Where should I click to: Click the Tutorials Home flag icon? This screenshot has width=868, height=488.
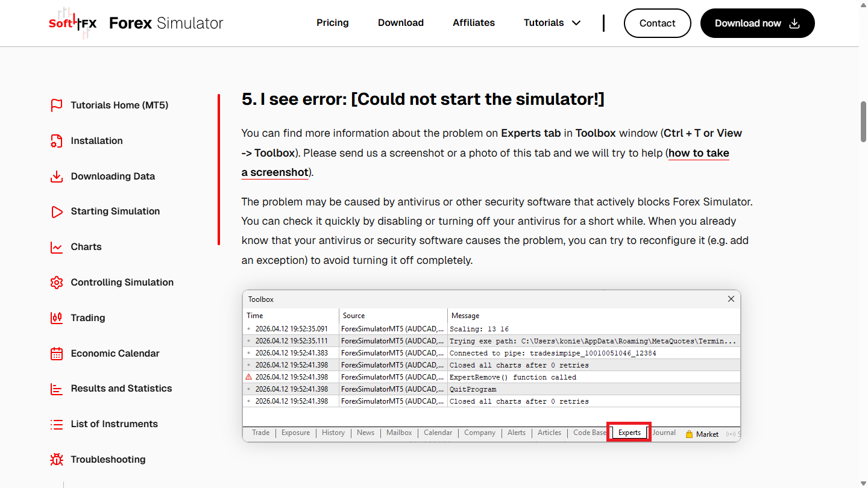(57, 105)
